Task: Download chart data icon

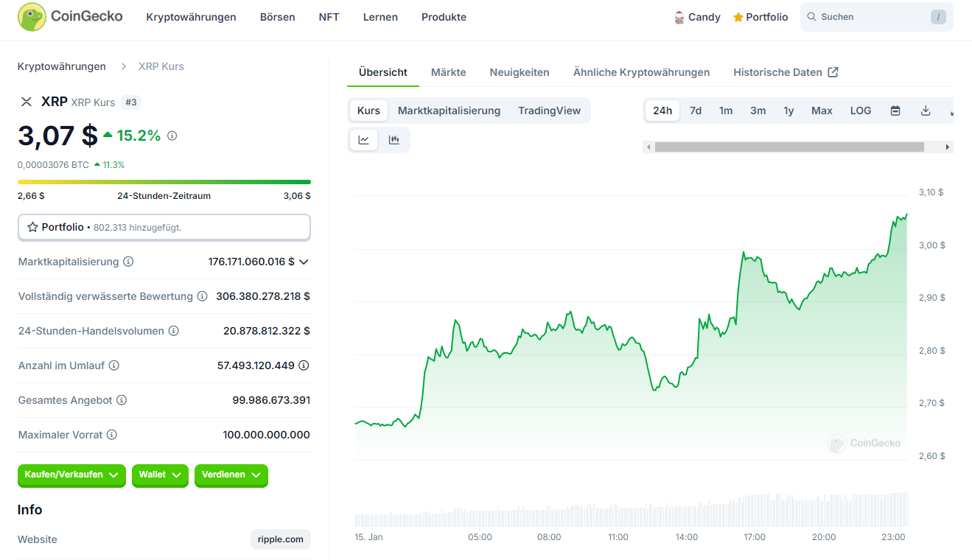Action: (926, 111)
